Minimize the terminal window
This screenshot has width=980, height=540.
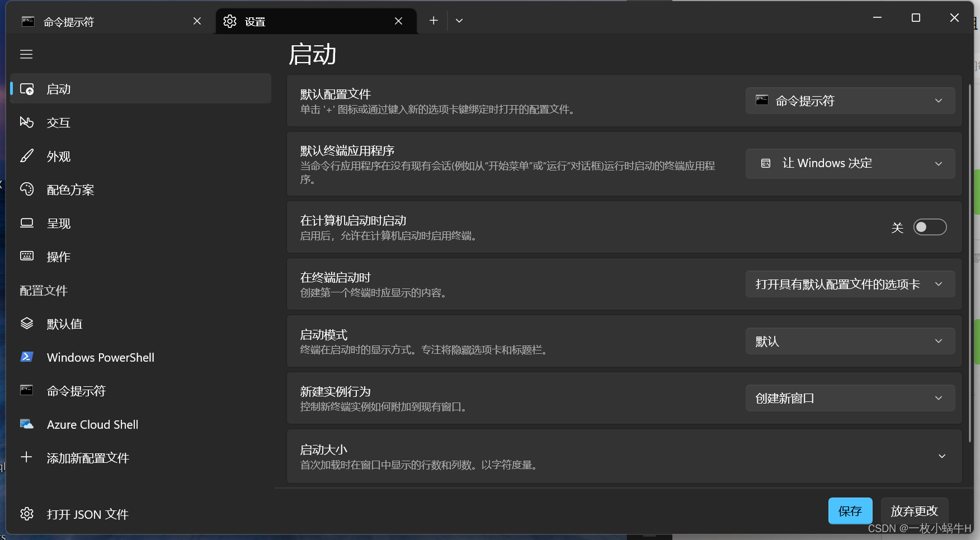(x=877, y=18)
